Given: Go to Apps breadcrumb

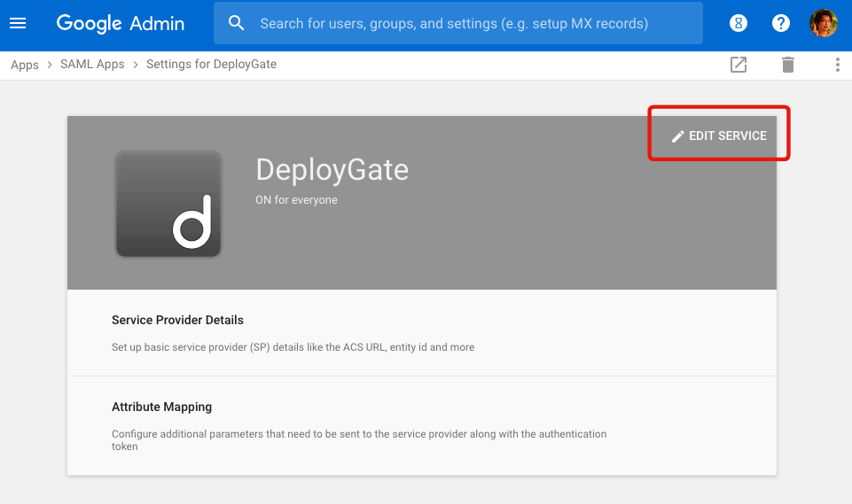Looking at the screenshot, I should (x=25, y=65).
